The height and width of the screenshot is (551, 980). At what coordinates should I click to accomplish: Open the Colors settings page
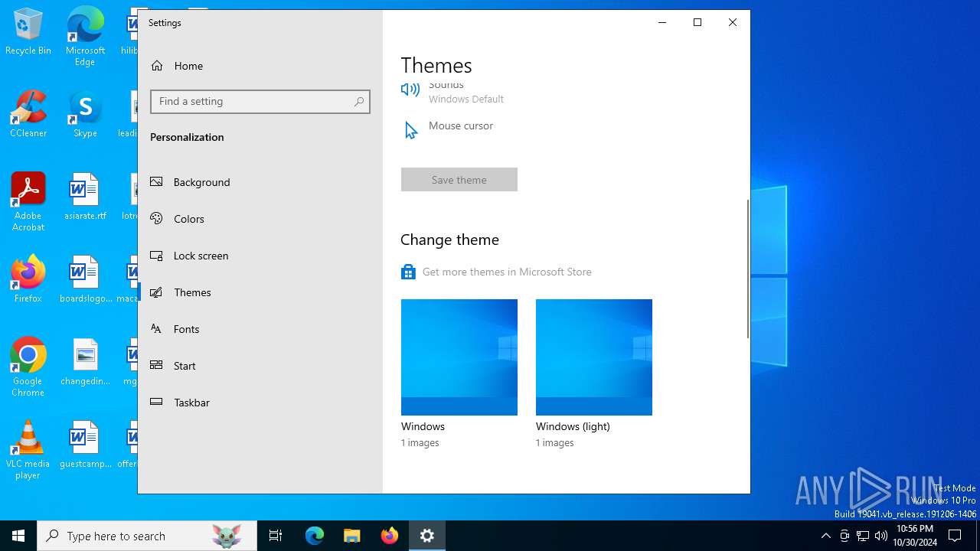tap(260, 219)
